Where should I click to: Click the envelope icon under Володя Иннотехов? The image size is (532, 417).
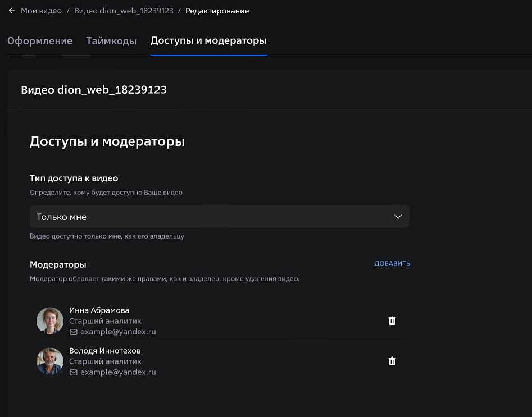coord(73,373)
